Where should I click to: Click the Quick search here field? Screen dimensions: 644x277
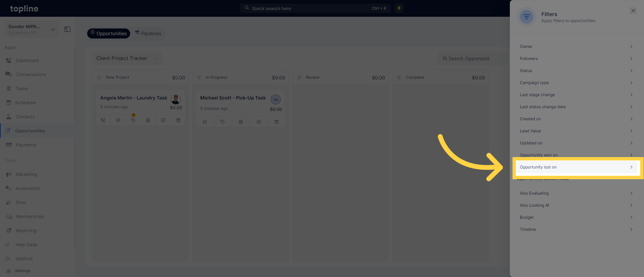[315, 8]
